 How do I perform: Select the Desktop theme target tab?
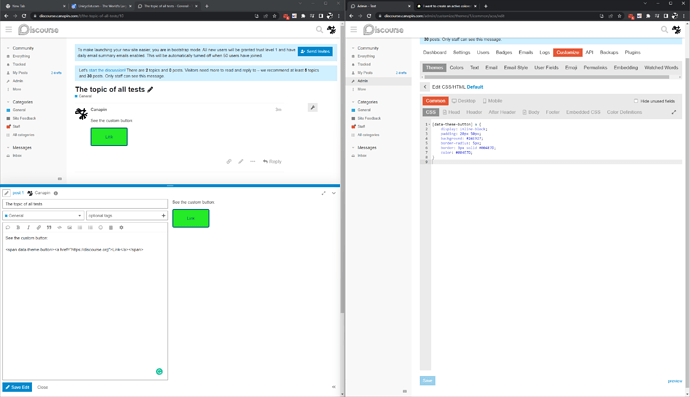pyautogui.click(x=464, y=101)
